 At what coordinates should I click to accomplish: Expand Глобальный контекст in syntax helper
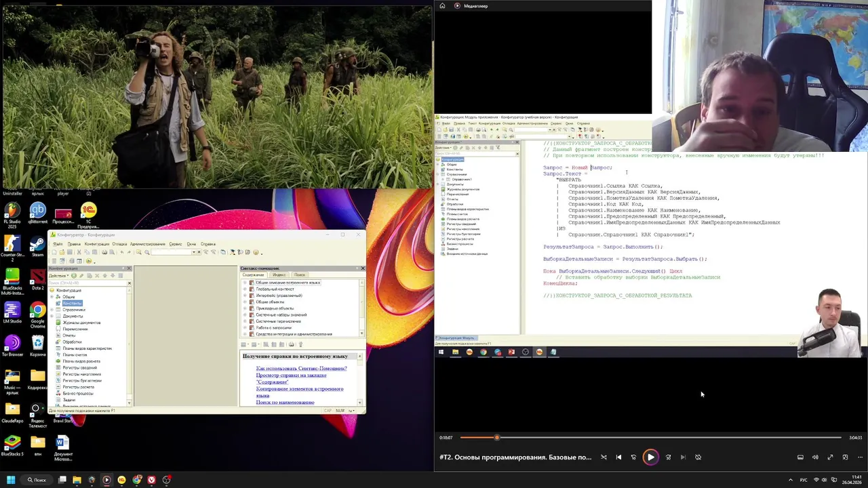(245, 289)
